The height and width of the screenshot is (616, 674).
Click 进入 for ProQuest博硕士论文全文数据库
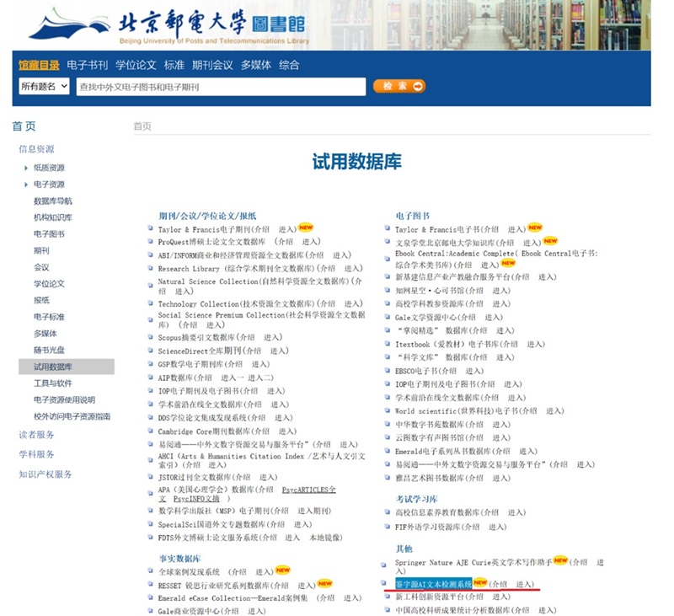(310, 242)
